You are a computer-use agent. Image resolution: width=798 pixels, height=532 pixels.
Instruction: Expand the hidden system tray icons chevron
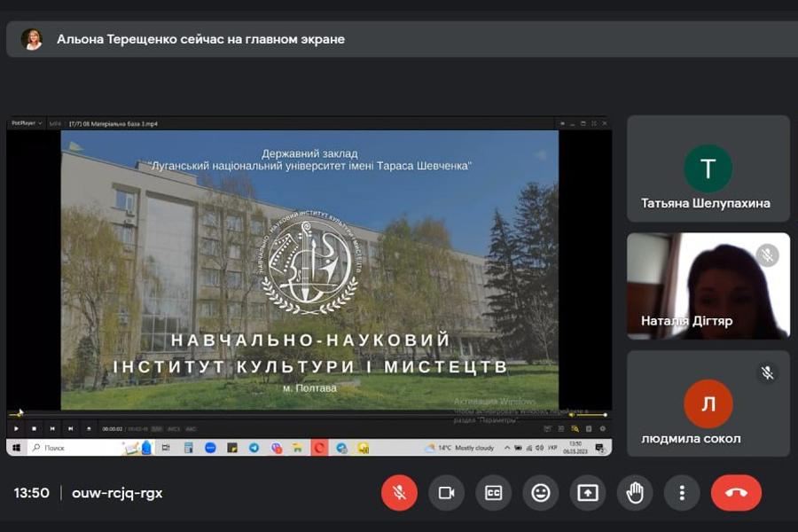click(x=507, y=448)
